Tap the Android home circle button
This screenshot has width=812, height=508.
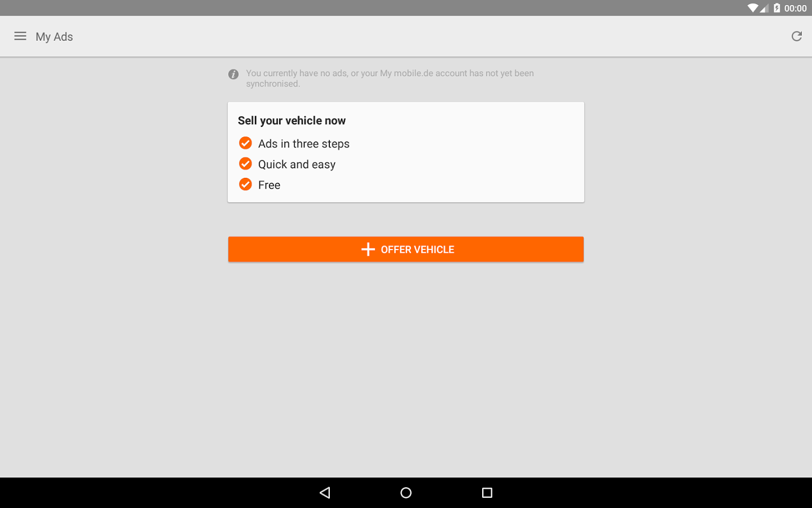click(x=406, y=493)
